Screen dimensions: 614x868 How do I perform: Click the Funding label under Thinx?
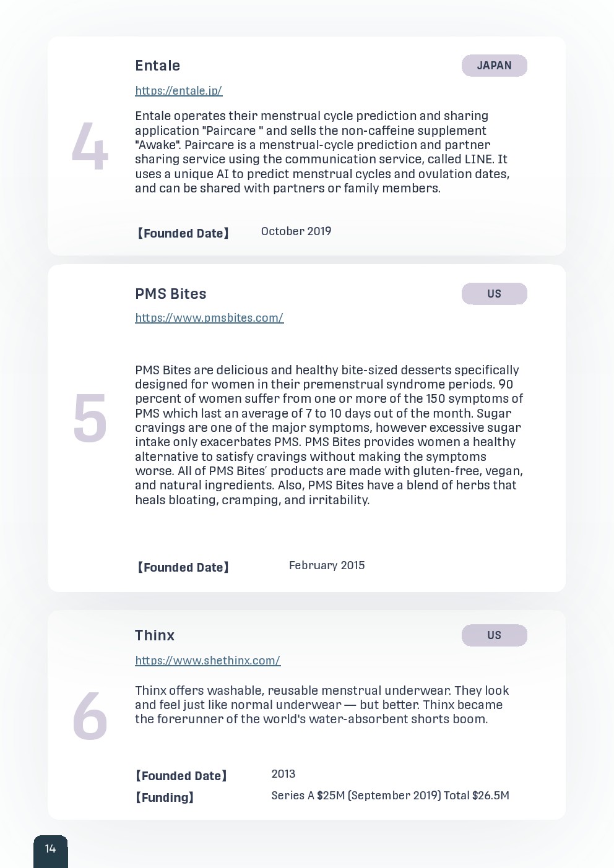(165, 797)
